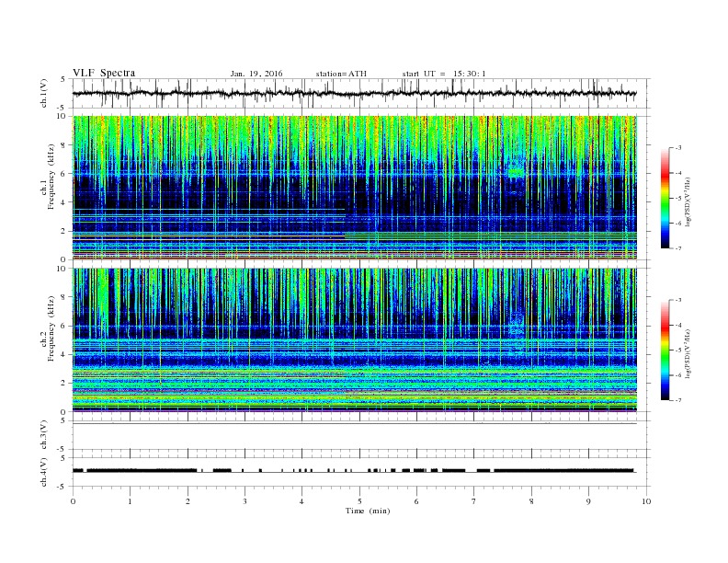Image resolution: width=728 pixels, height=563 pixels.
Task: Click the "2" kHz tick label of ch.2 spectrogram
Action: 63,384
